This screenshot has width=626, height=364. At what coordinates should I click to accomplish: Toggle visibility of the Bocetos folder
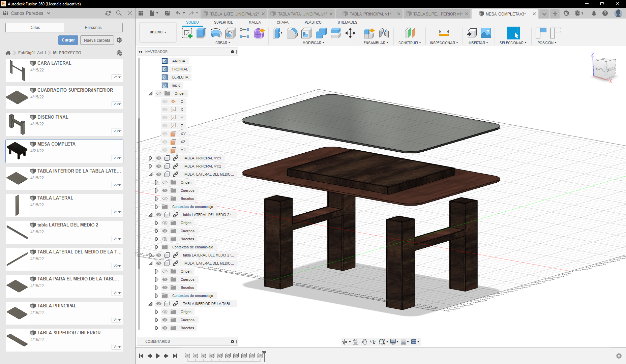[165, 198]
